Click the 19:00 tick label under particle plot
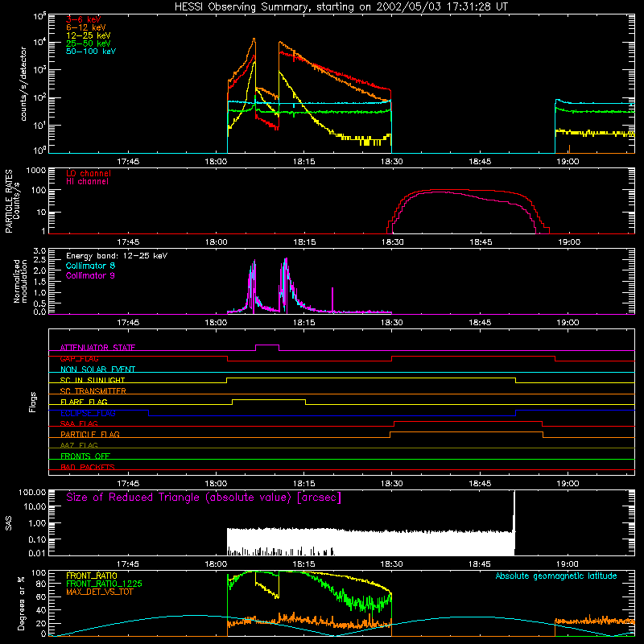644x644 pixels. pyautogui.click(x=569, y=242)
